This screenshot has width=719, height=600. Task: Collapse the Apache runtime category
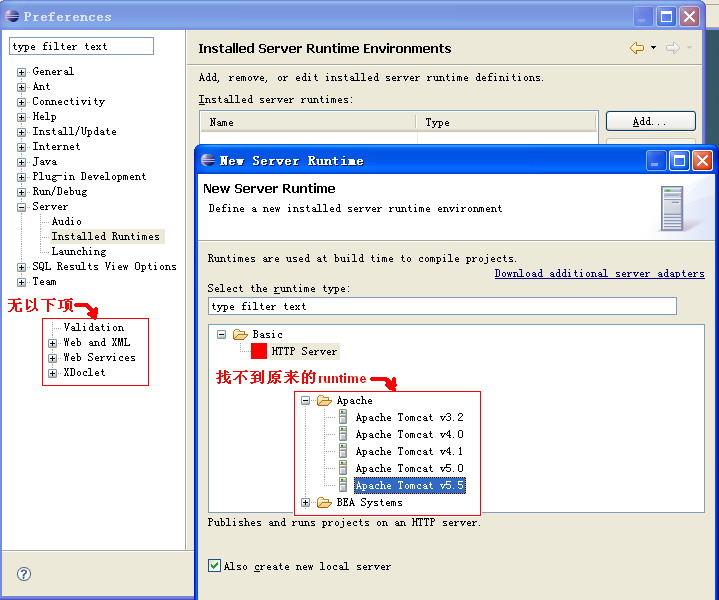(x=306, y=401)
